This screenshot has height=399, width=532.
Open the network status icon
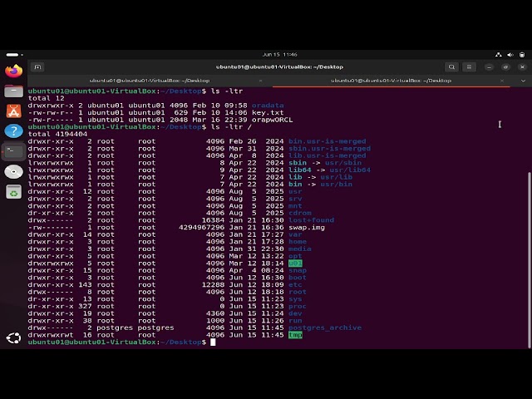499,55
